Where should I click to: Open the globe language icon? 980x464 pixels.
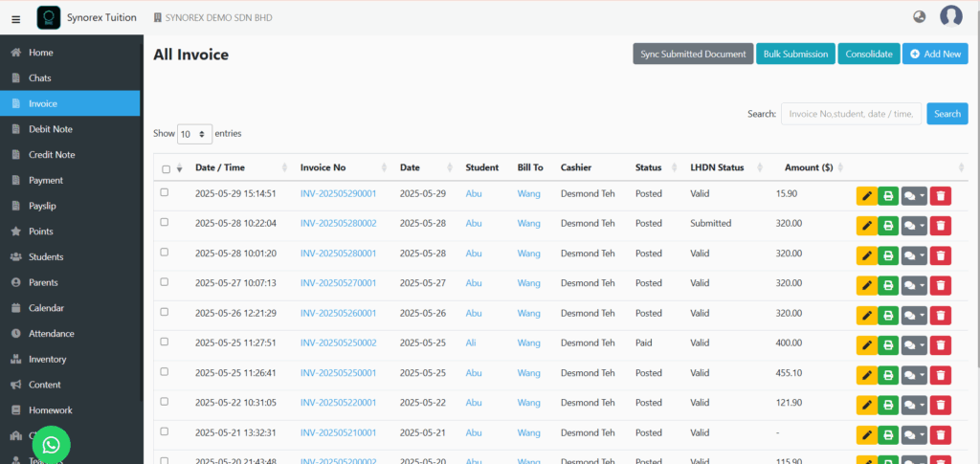click(919, 17)
